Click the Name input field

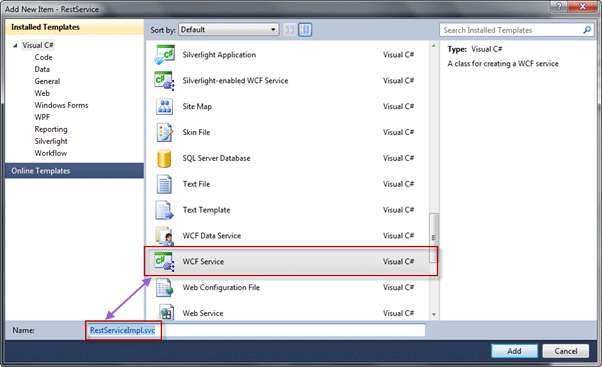coord(256,330)
